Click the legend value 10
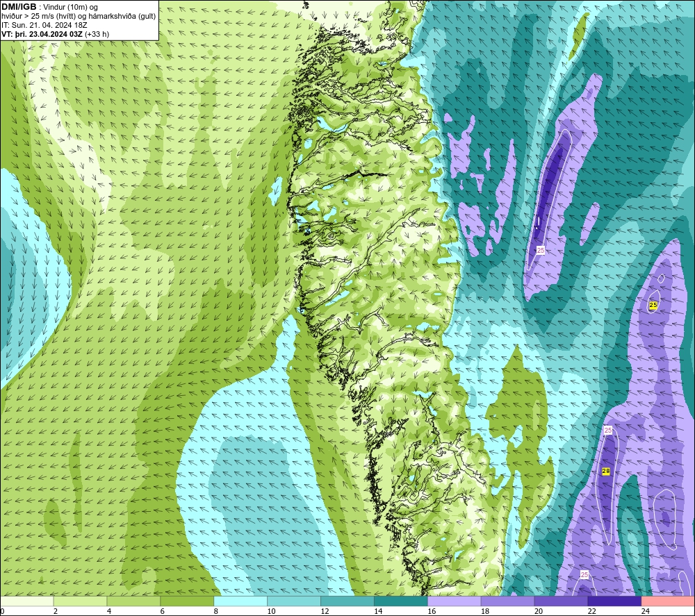 click(x=271, y=611)
